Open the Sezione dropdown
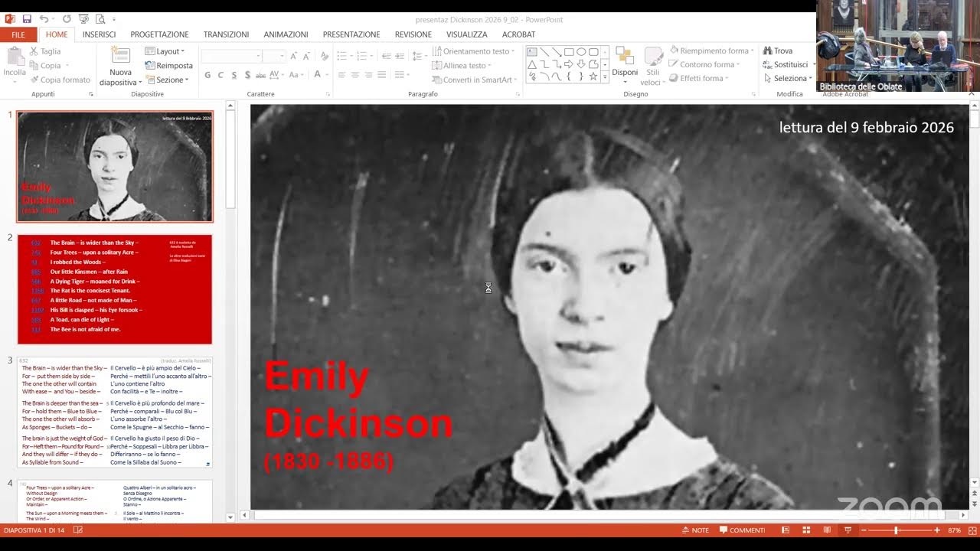The height and width of the screenshot is (551, 980). [x=167, y=80]
